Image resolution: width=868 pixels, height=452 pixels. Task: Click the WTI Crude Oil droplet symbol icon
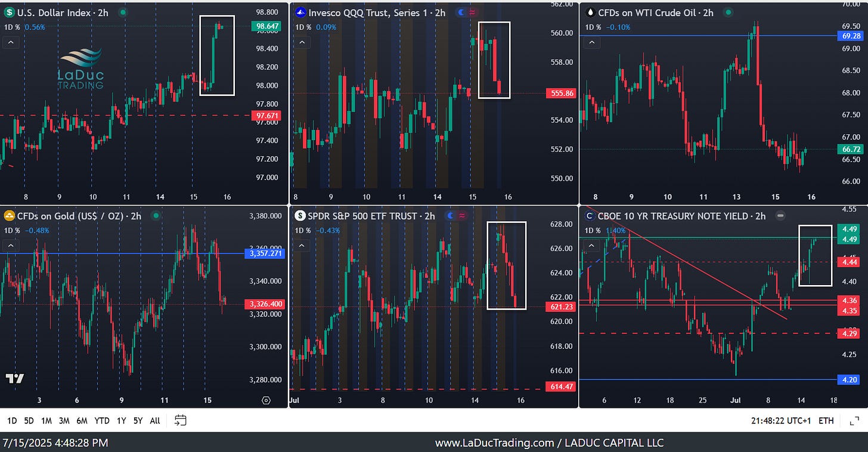590,12
